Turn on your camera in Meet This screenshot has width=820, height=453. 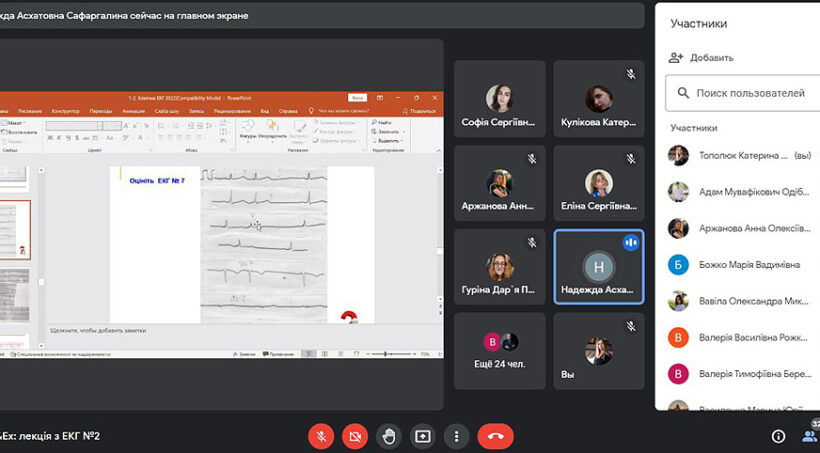coord(355,436)
